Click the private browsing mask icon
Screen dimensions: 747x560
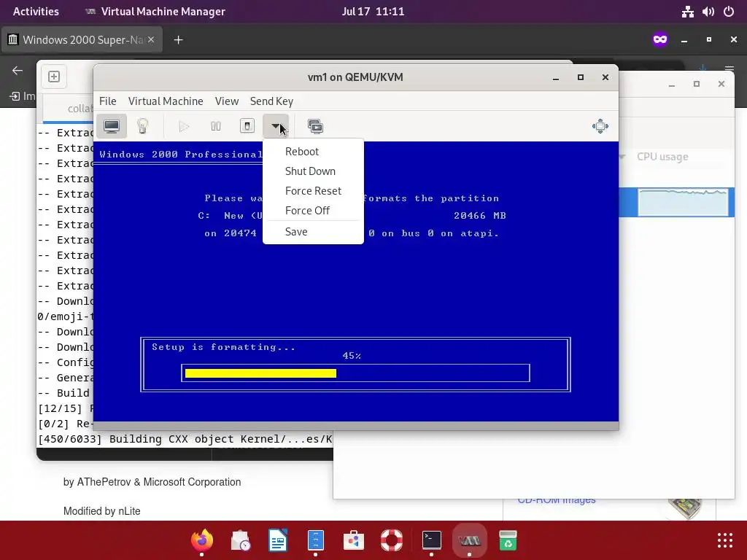pos(659,39)
